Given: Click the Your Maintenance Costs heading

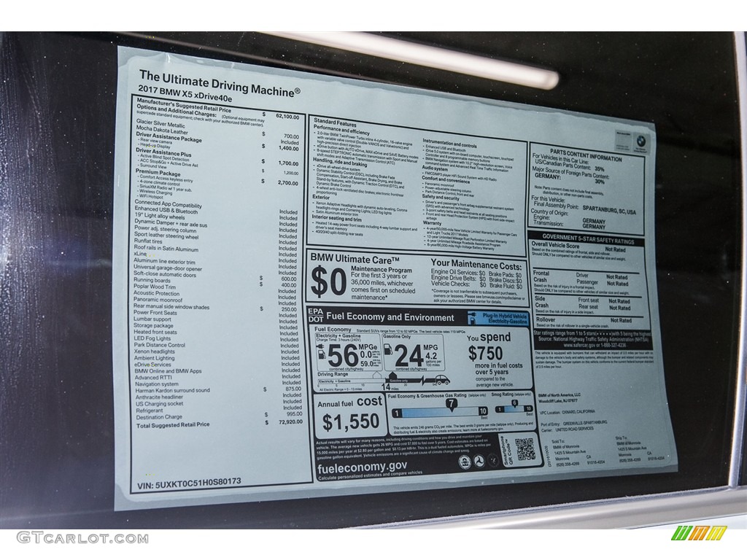Looking at the screenshot, I should pos(476,264).
